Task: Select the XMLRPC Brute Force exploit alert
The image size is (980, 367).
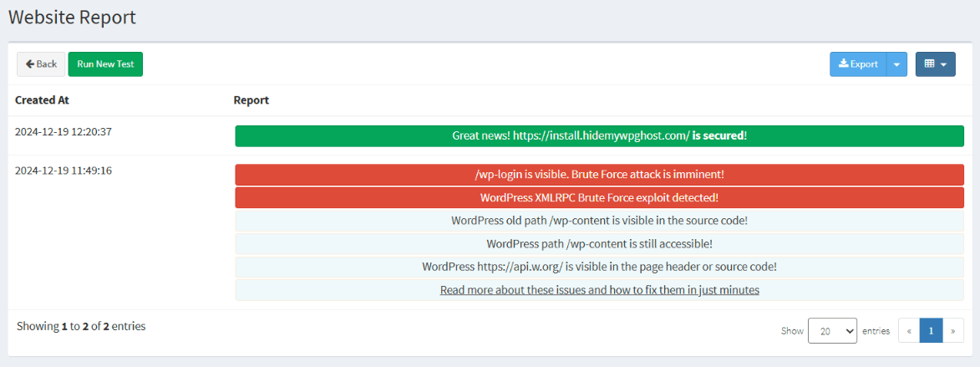Action: point(599,198)
